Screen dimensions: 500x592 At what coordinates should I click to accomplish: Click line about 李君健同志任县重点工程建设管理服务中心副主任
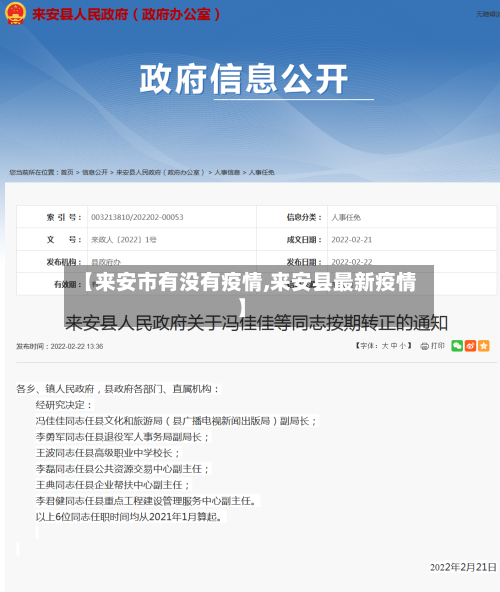(x=147, y=501)
